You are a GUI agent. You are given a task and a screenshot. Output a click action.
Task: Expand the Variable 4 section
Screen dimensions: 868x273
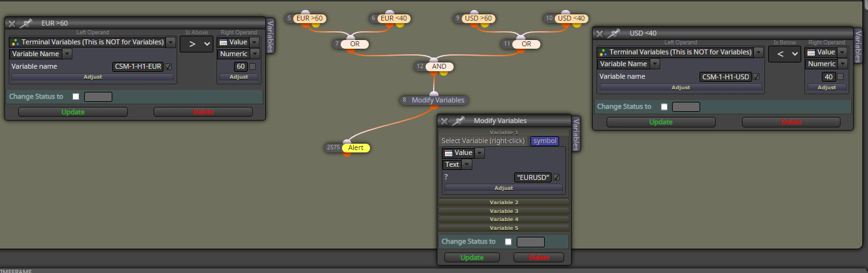[x=504, y=219]
